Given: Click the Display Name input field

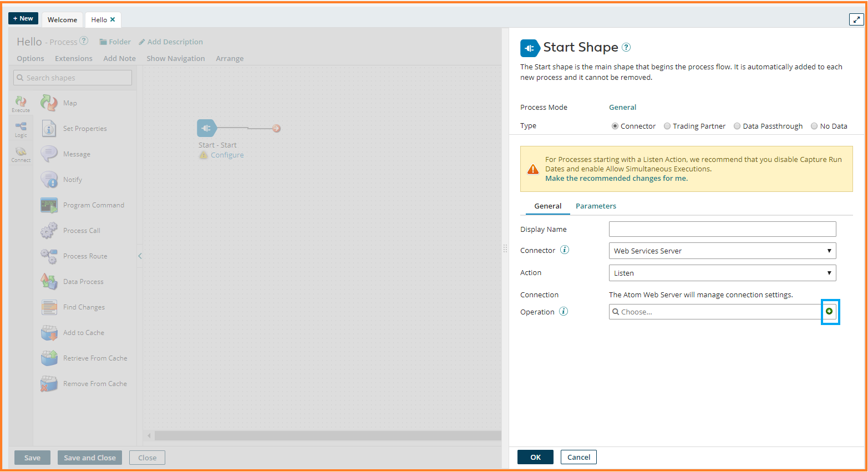Looking at the screenshot, I should pos(722,229).
